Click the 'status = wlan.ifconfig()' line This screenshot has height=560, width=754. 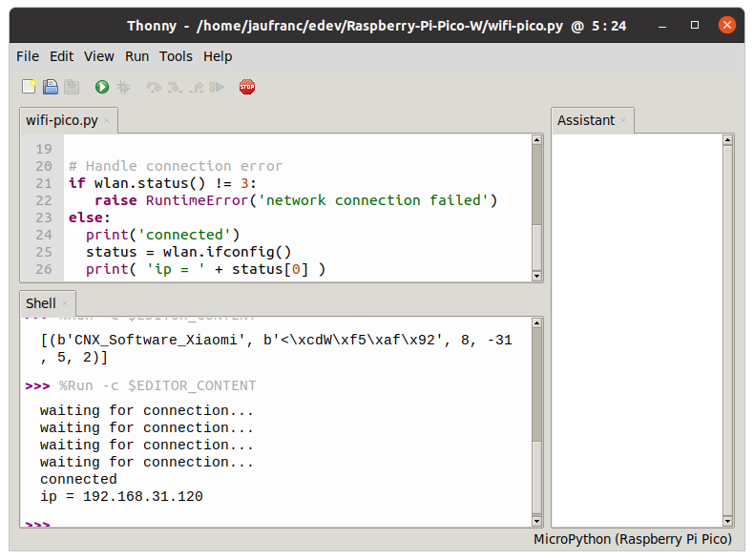(189, 252)
